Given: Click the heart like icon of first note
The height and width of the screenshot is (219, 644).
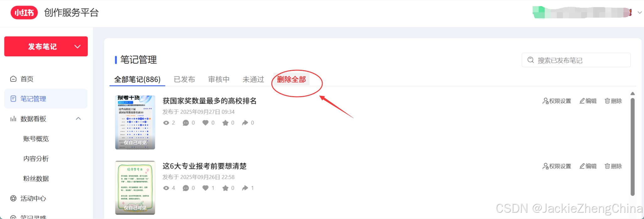Looking at the screenshot, I should (205, 123).
